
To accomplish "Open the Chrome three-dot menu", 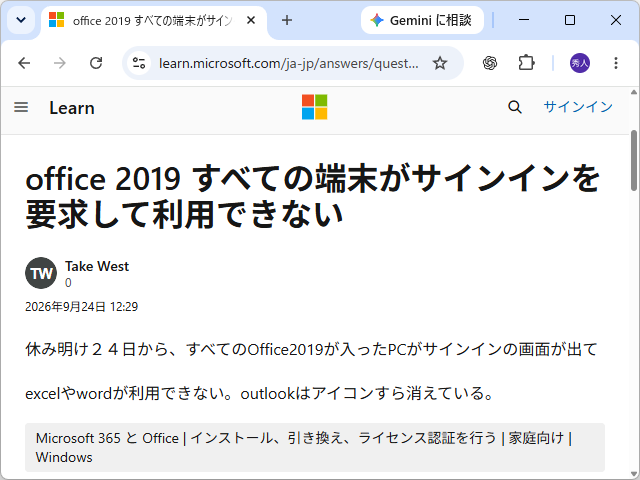I will point(616,63).
